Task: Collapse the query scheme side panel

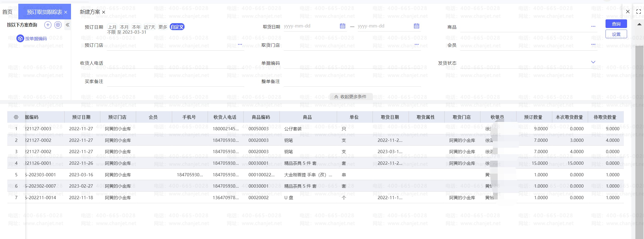Action: click(68, 25)
